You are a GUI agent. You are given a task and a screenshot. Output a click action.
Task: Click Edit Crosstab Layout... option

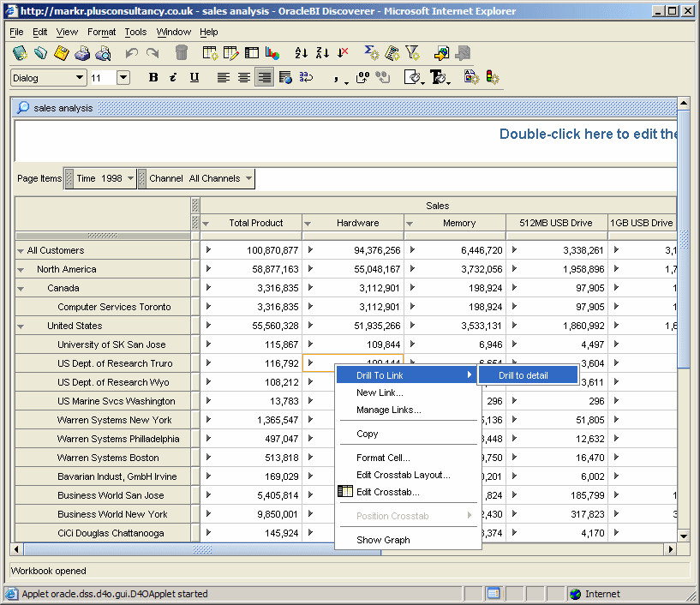(x=403, y=475)
